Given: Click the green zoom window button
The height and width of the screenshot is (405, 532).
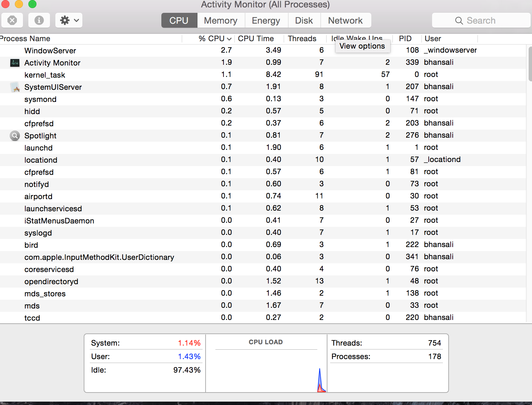Looking at the screenshot, I should click(x=32, y=4).
